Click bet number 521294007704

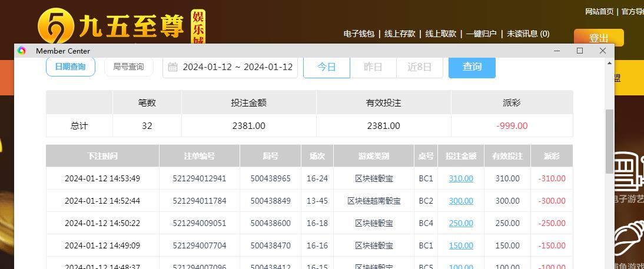click(x=199, y=245)
